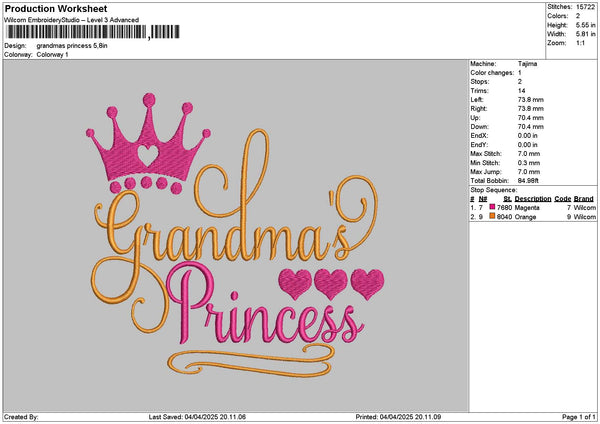
Task: Click the stitch count 7680 in row 1
Action: pyautogui.click(x=504, y=208)
